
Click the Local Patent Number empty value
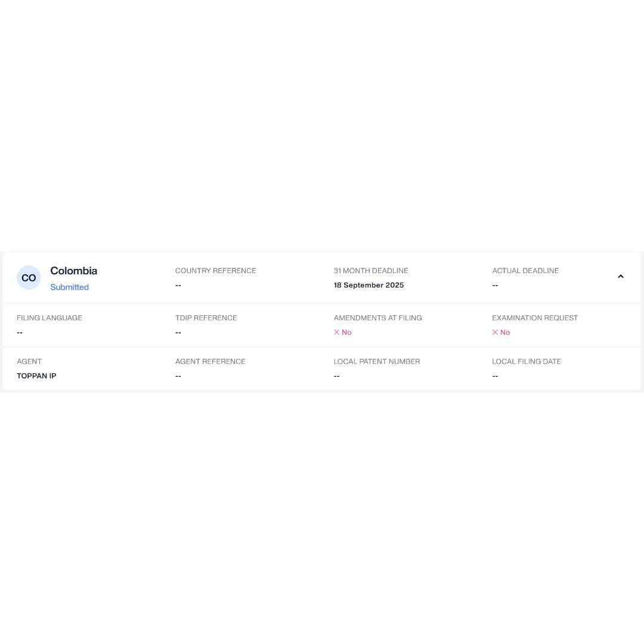(336, 376)
